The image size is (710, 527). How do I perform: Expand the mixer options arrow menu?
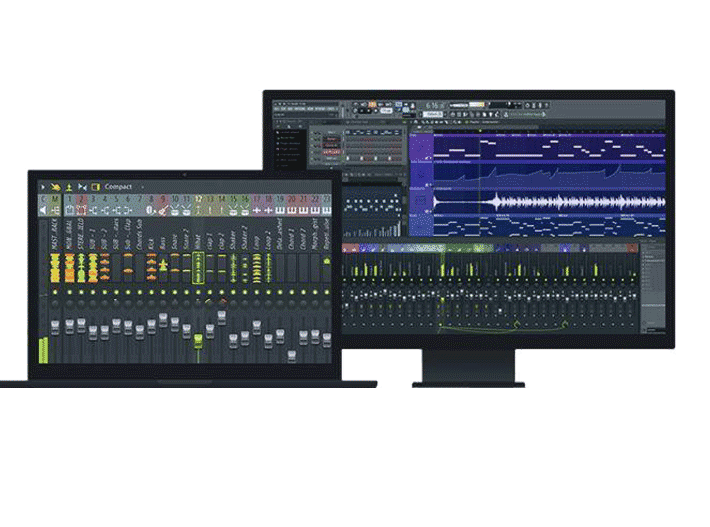point(41,187)
